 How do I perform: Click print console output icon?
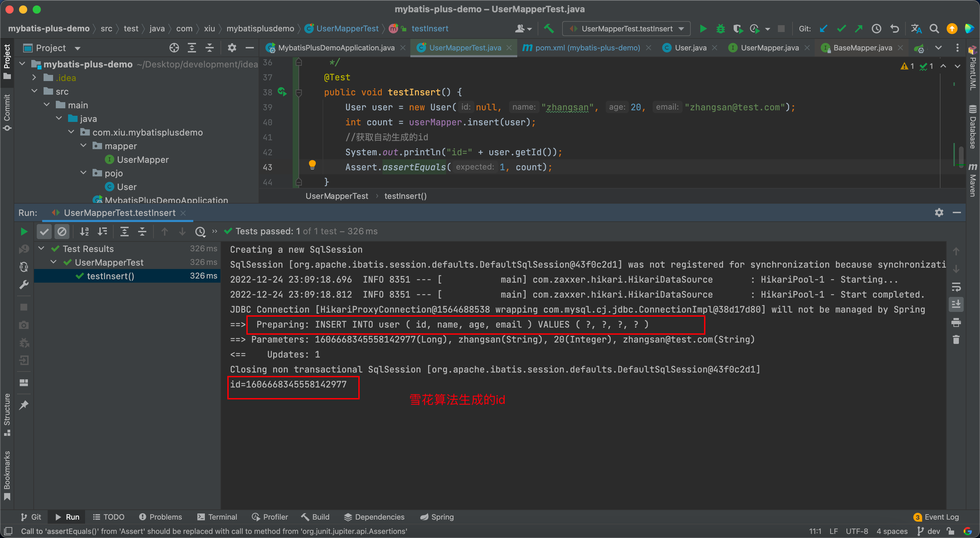[956, 322]
